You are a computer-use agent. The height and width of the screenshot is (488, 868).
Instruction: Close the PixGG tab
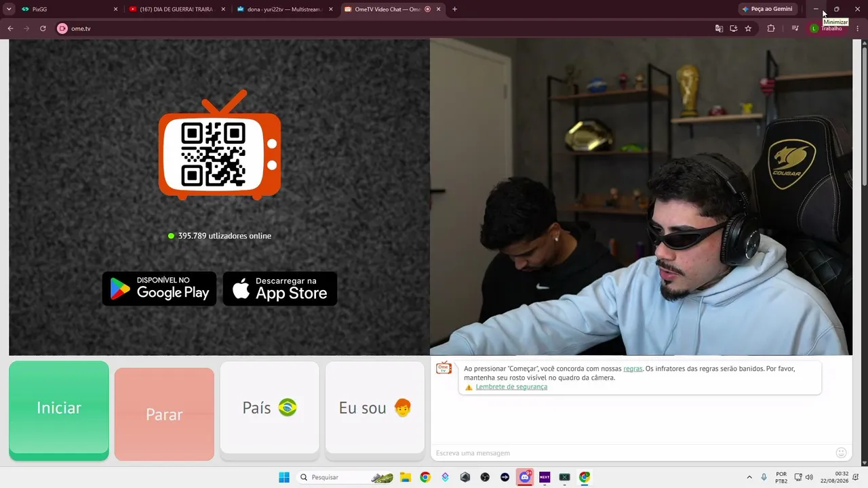point(115,9)
